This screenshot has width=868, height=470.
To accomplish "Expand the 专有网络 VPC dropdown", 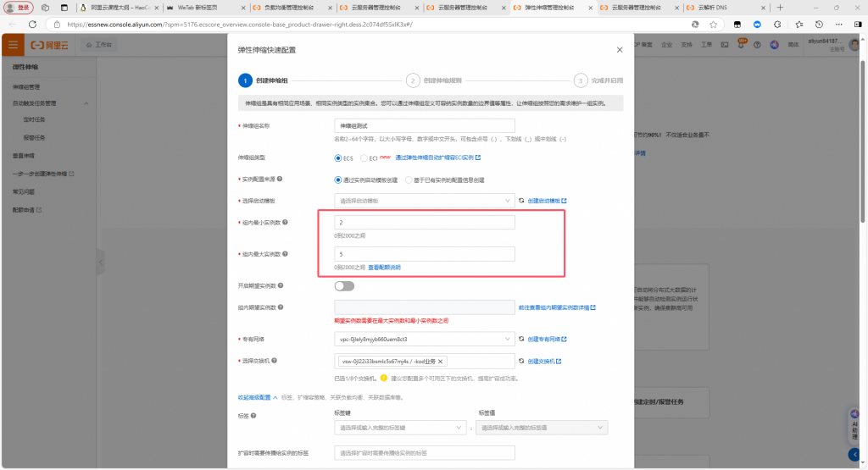I will click(x=425, y=339).
